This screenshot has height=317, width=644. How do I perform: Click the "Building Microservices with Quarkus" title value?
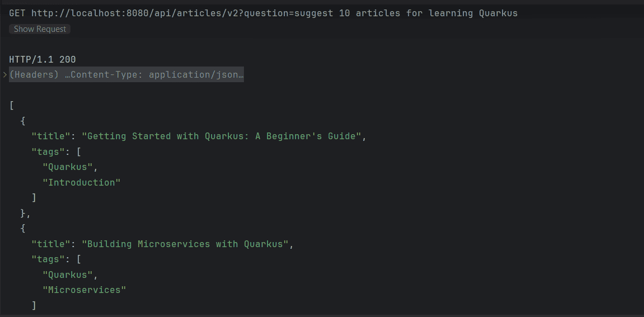point(187,244)
